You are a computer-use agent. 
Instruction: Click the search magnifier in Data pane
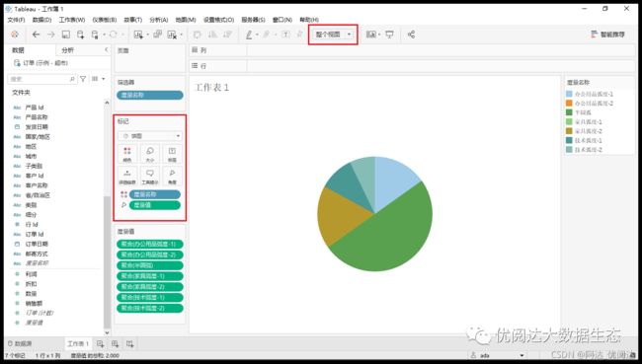pyautogui.click(x=72, y=79)
